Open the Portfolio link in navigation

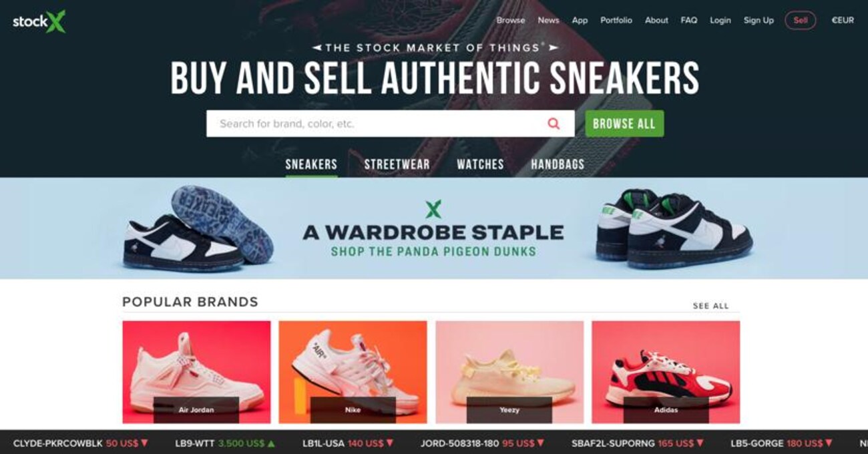click(x=616, y=20)
